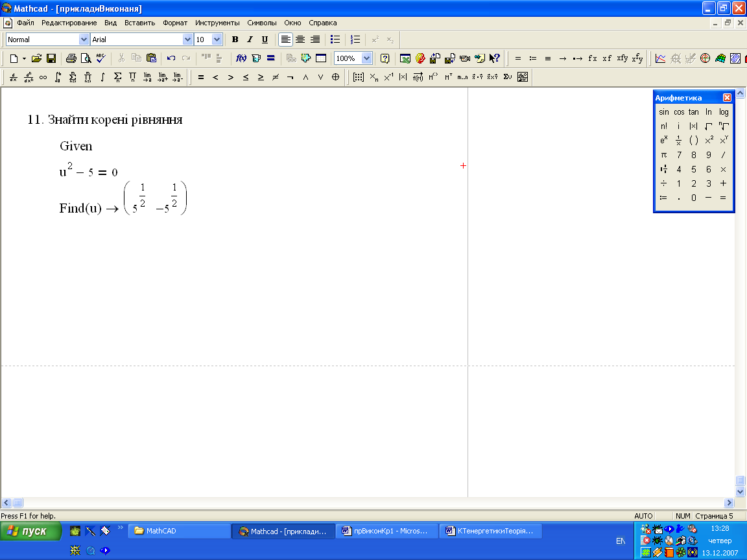Open the Символы menu
The height and width of the screenshot is (560, 747).
(x=261, y=23)
